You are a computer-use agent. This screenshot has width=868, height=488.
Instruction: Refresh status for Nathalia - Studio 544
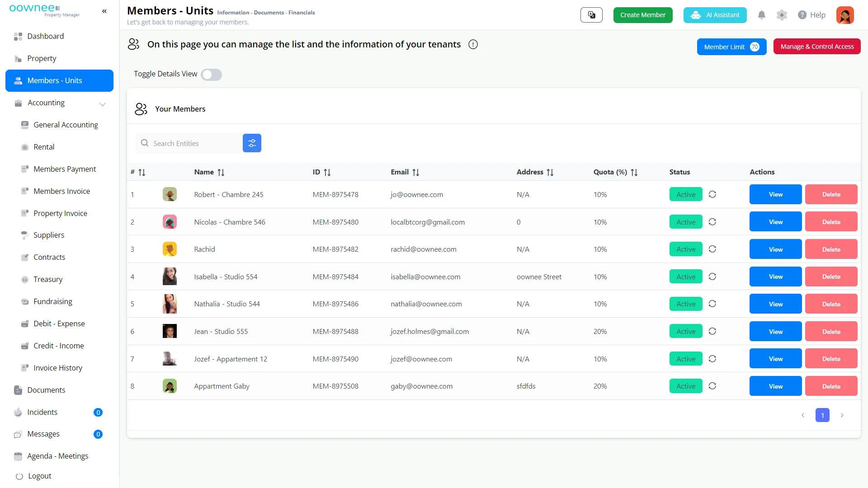pos(712,304)
